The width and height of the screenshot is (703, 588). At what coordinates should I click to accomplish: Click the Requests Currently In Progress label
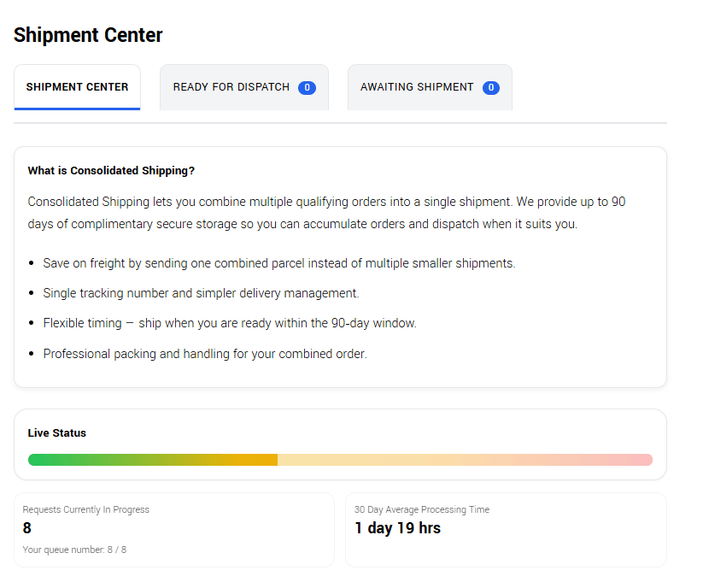point(85,509)
